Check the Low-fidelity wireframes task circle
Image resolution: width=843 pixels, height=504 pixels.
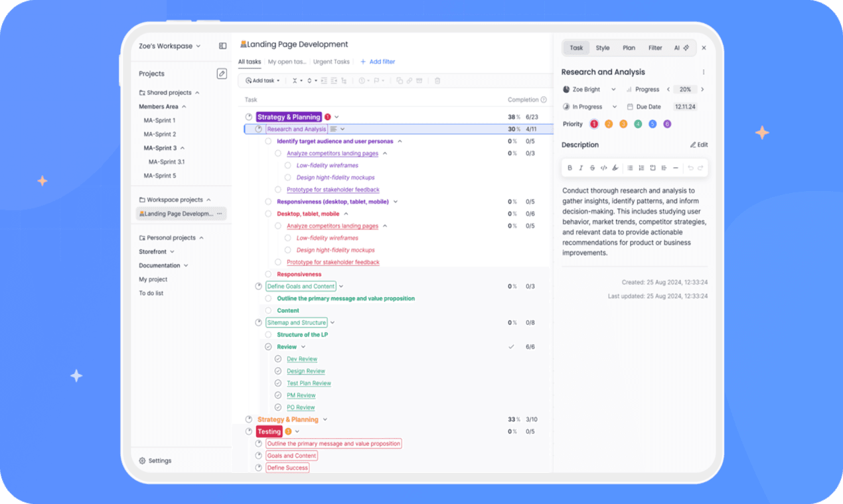[x=288, y=166]
